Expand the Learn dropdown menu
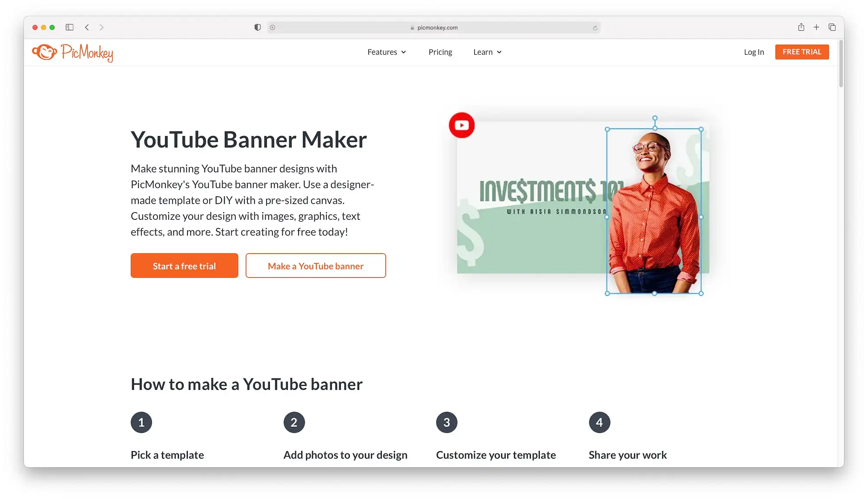This screenshot has height=499, width=868. (x=487, y=52)
